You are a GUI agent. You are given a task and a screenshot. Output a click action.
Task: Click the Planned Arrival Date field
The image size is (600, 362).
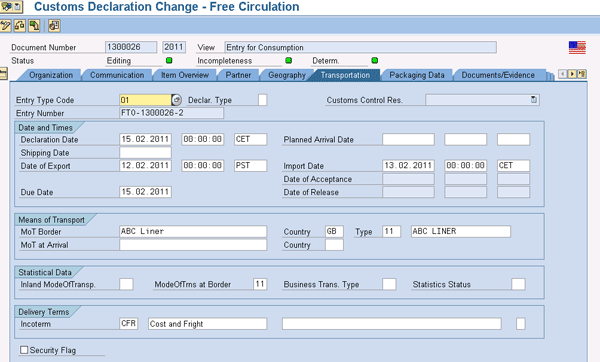pyautogui.click(x=408, y=139)
